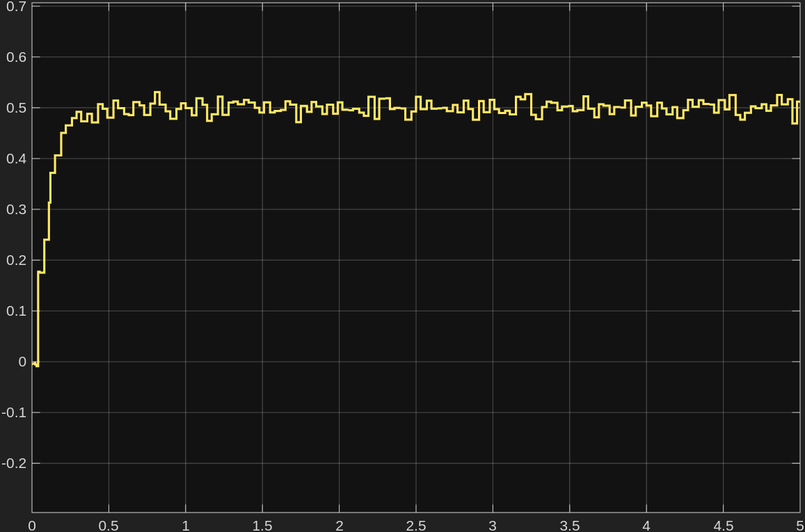
Task: Click the 0.2 y-axis tick label
Action: click(16, 260)
